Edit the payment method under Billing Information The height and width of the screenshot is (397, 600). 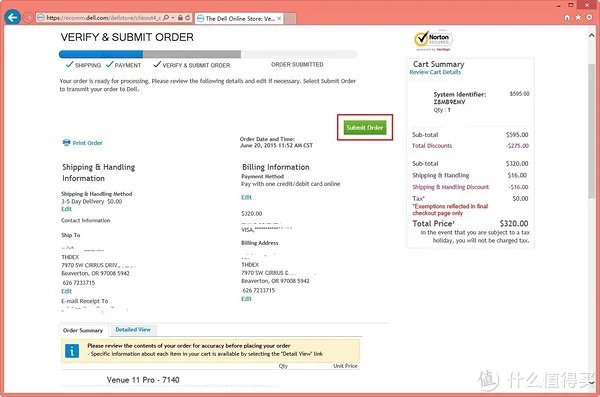point(246,197)
